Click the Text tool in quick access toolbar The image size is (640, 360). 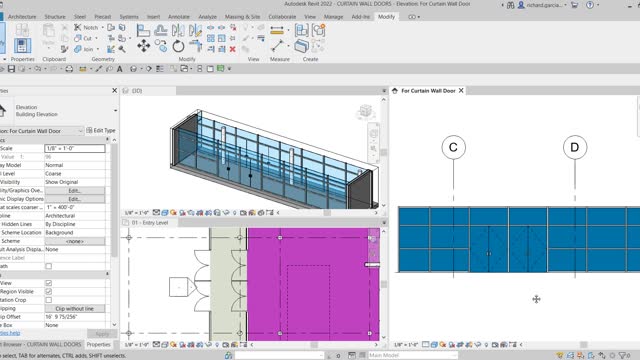pos(120,69)
